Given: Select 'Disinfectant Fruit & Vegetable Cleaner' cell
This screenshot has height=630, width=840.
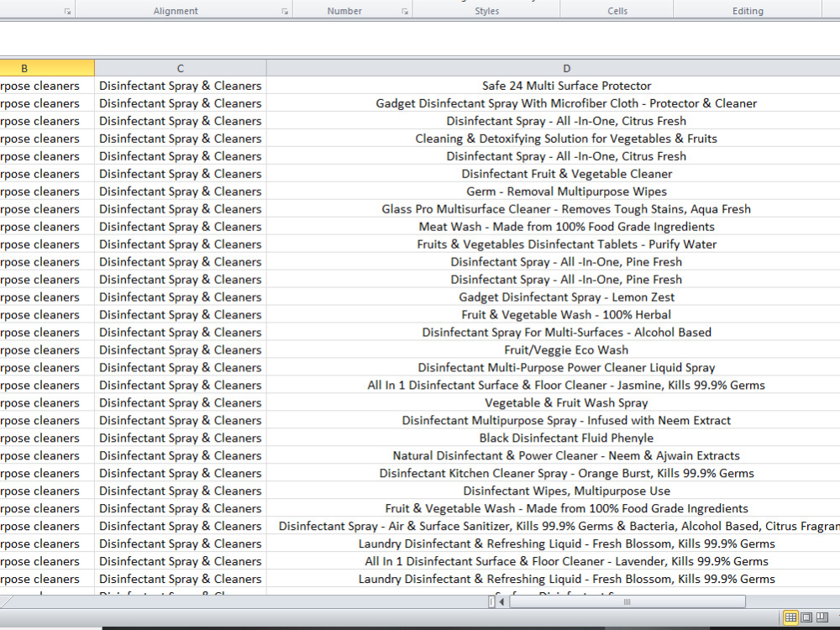Looking at the screenshot, I should 553,174.
